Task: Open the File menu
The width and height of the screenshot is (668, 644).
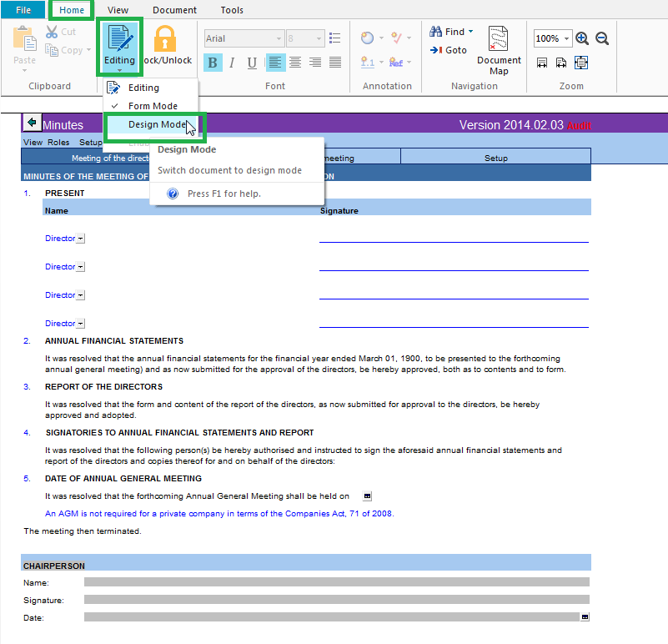Action: point(23,10)
